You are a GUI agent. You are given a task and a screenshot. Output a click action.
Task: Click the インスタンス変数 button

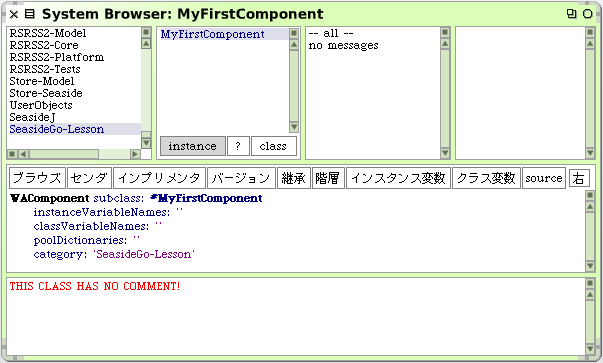point(398,178)
